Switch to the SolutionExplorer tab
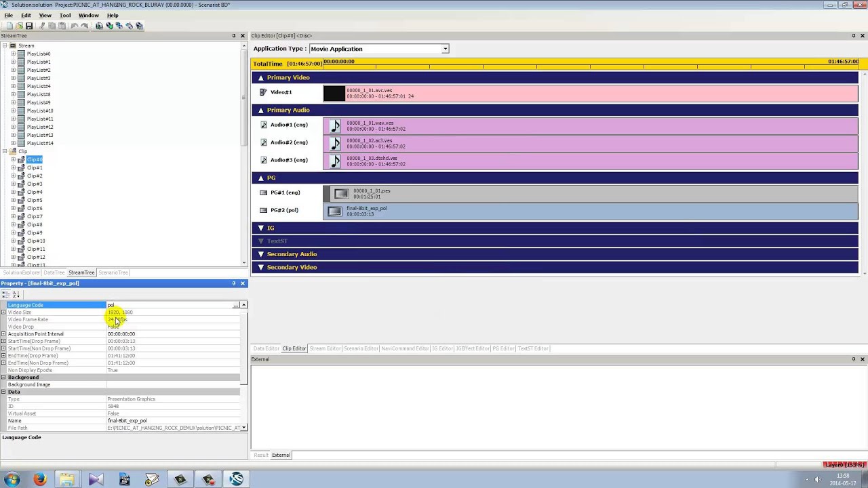Image resolution: width=868 pixels, height=488 pixels. [21, 272]
